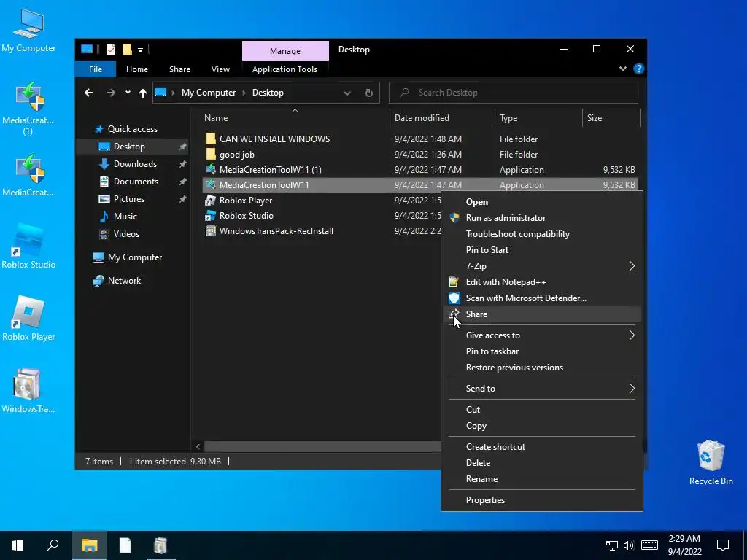747x560 pixels.
Task: Go forward with the right arrow
Action: click(x=111, y=93)
